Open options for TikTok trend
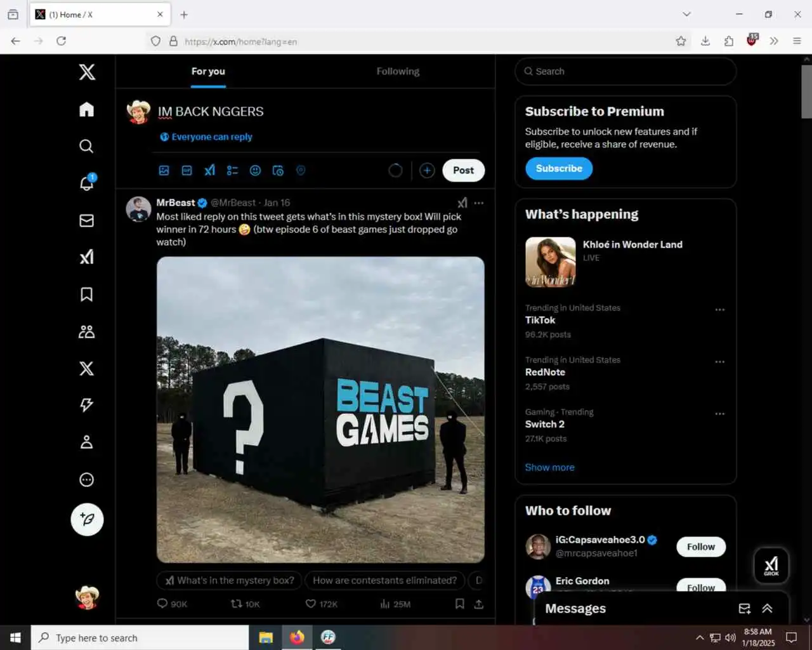Image resolution: width=812 pixels, height=650 pixels. 719,310
